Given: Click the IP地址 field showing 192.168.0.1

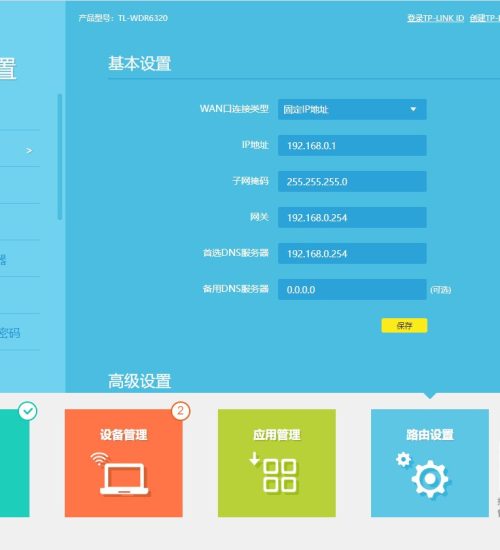Looking at the screenshot, I should click(x=352, y=146).
